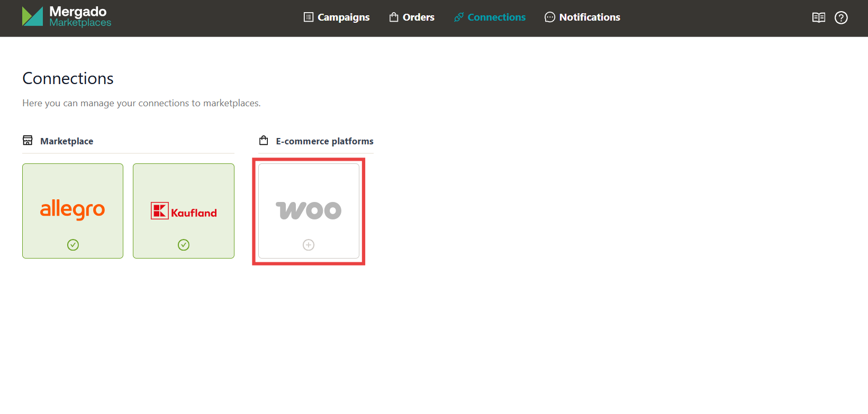Screen dimensions: 868x414
Task: Click the Notifications speech bubble icon
Action: pos(550,17)
